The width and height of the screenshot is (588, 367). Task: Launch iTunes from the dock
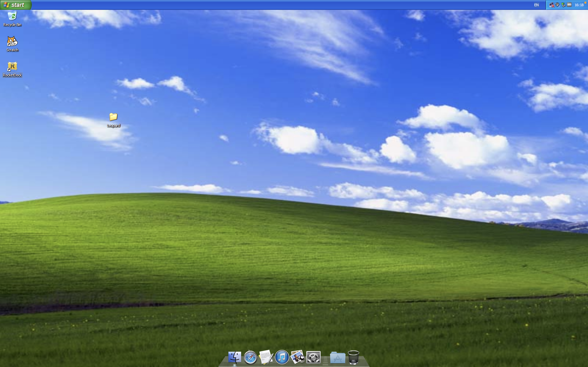(x=282, y=357)
